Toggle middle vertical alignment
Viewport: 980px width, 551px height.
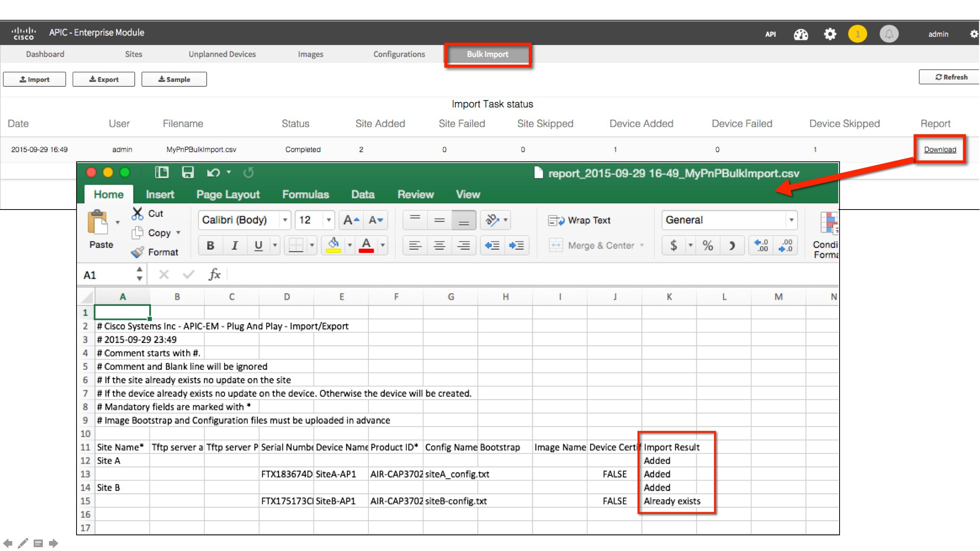point(439,220)
